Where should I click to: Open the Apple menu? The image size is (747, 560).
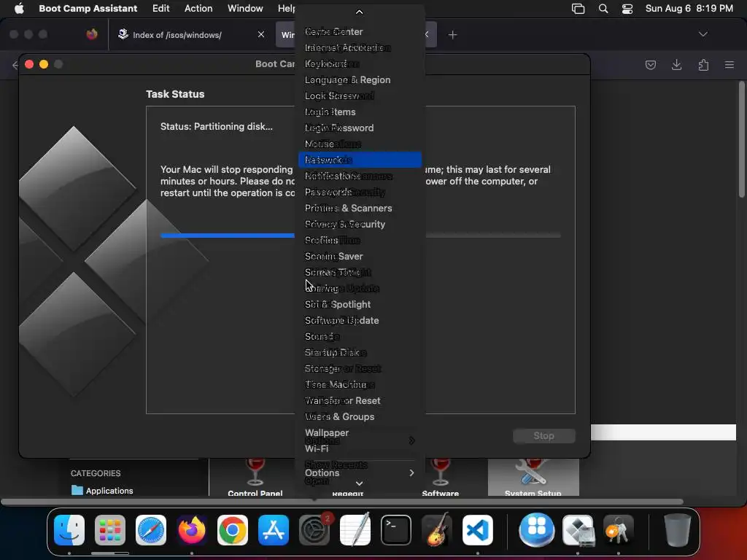(19, 8)
